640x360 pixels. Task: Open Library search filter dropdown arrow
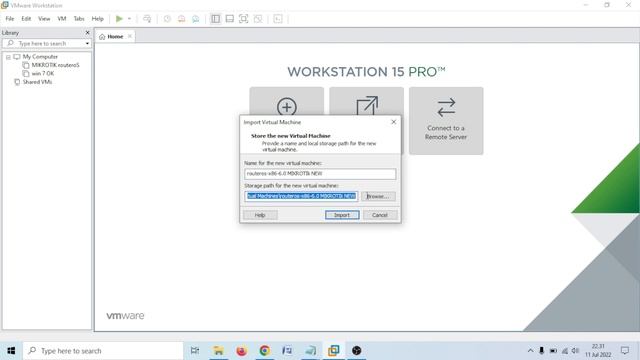point(87,44)
